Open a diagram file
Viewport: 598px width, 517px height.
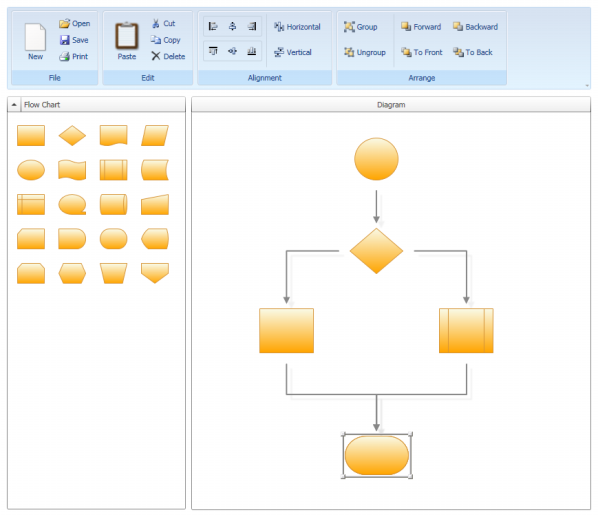(x=75, y=24)
